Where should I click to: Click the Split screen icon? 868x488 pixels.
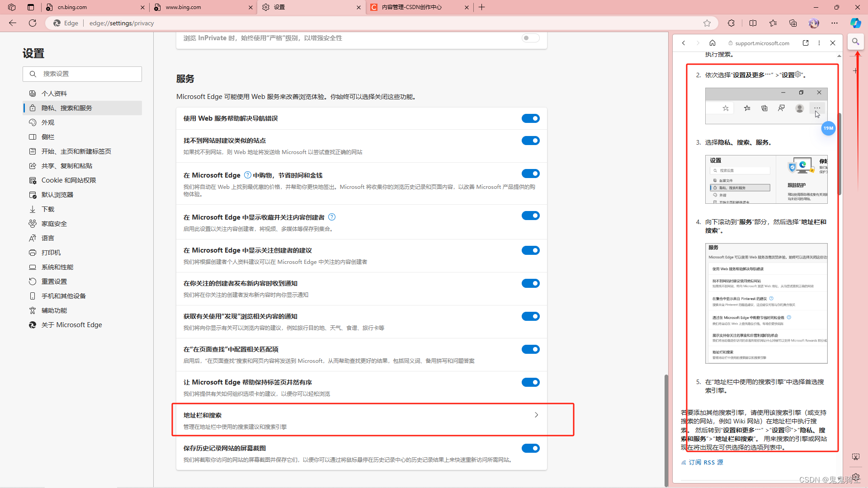tap(753, 23)
